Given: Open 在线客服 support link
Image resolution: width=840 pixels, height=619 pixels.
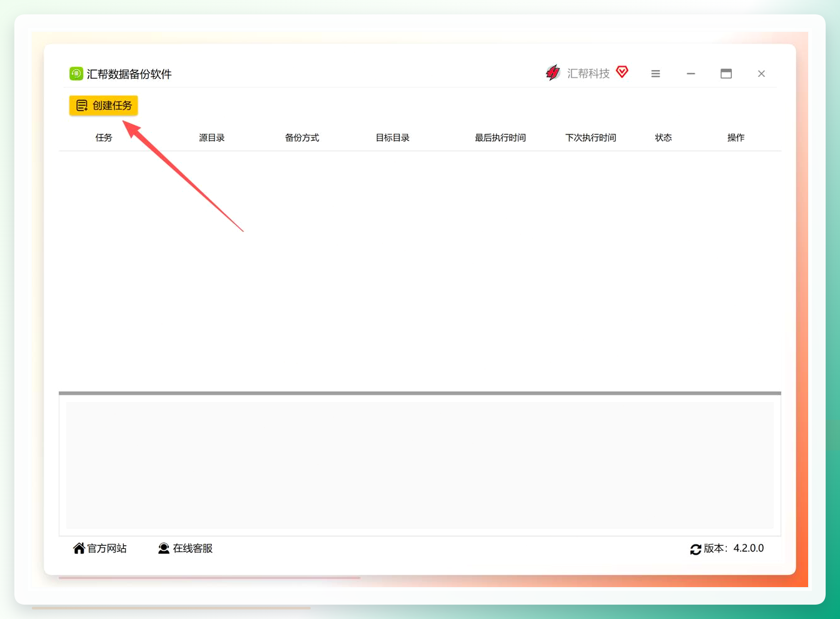Looking at the screenshot, I should (x=185, y=548).
